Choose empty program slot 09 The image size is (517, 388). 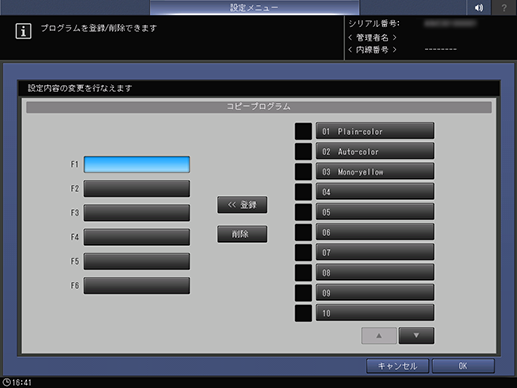[375, 293]
